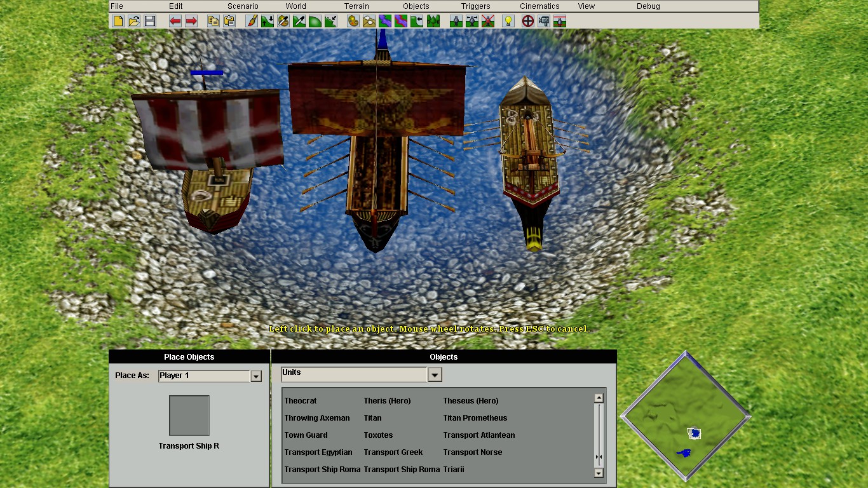Redo with the red right arrow
The width and height of the screenshot is (868, 488).
pyautogui.click(x=191, y=21)
